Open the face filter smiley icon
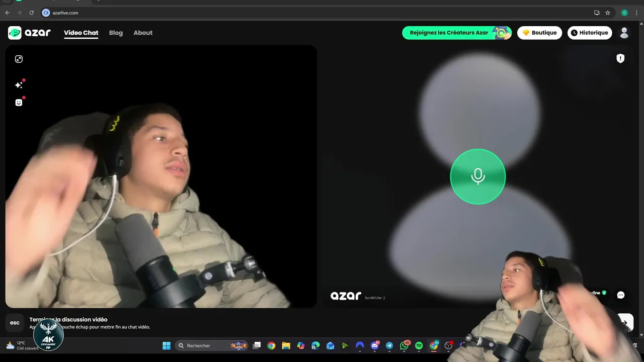 tap(19, 103)
